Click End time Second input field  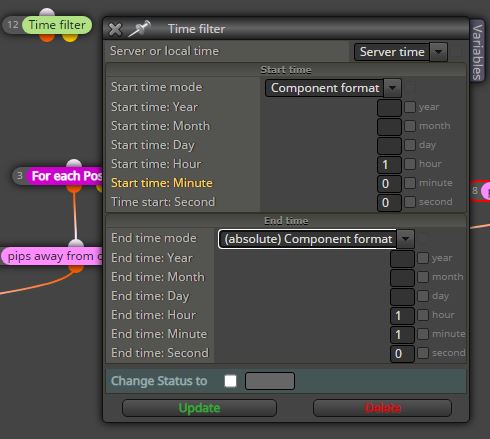(x=402, y=354)
